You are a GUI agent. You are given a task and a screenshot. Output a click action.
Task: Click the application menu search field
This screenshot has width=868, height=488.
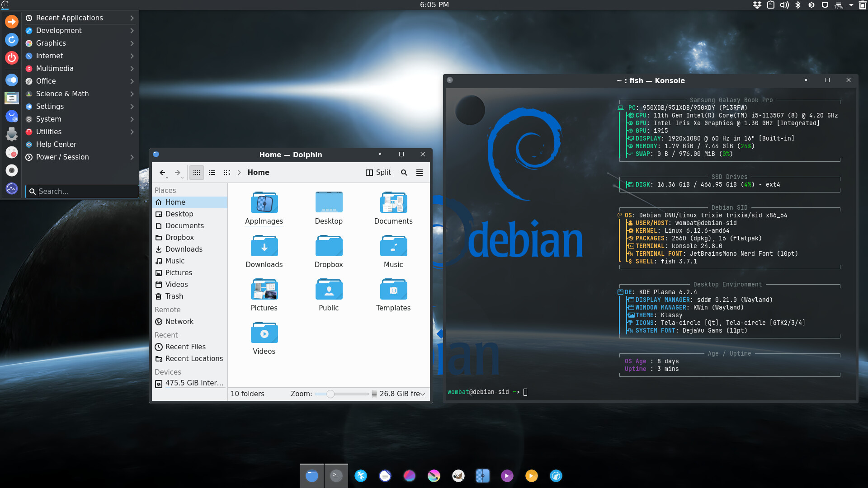[86, 192]
